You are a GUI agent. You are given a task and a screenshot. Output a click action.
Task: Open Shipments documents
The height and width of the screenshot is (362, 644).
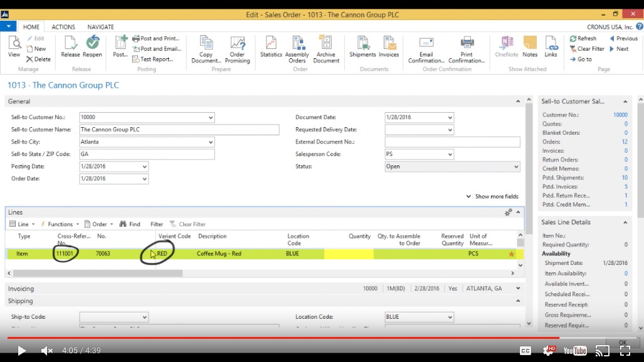(x=362, y=46)
